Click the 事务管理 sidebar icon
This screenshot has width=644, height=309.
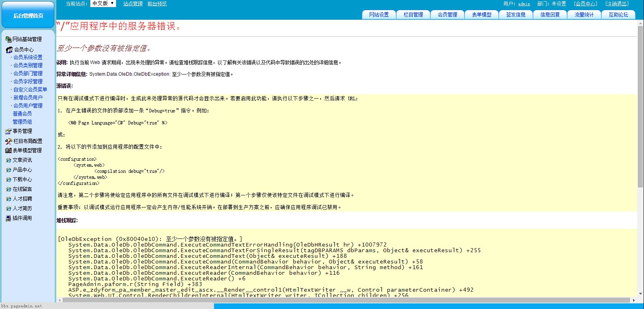[8, 131]
